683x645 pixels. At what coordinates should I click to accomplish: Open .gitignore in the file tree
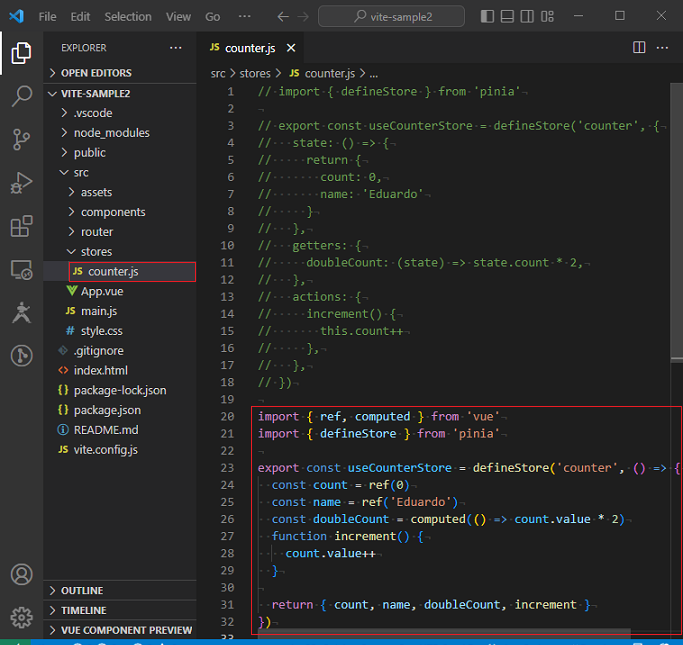[x=120, y=351]
